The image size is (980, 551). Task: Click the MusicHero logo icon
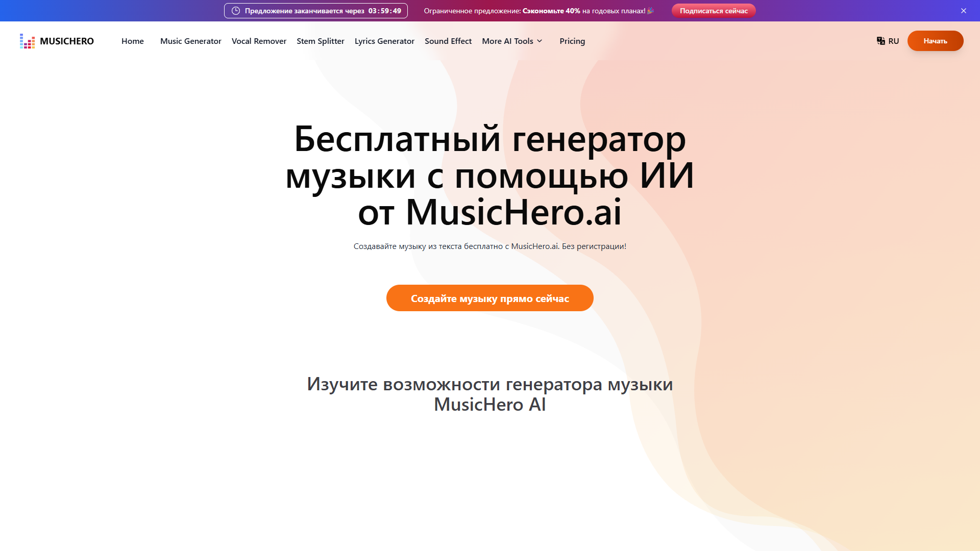[x=27, y=41]
